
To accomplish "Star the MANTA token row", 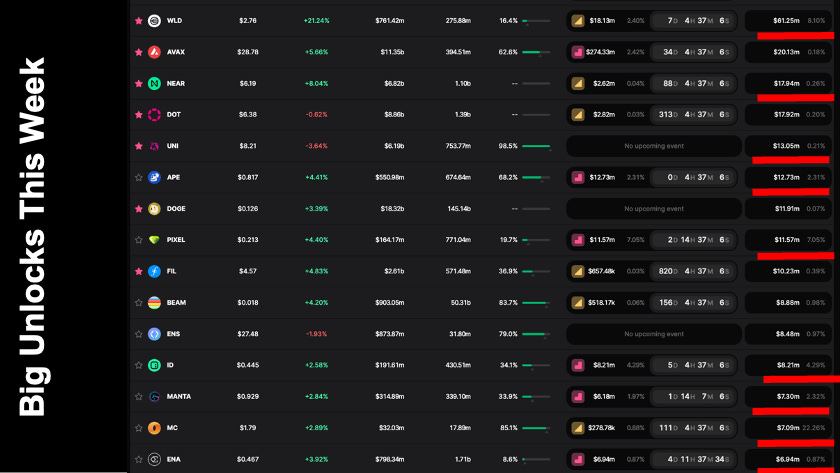I will point(139,396).
